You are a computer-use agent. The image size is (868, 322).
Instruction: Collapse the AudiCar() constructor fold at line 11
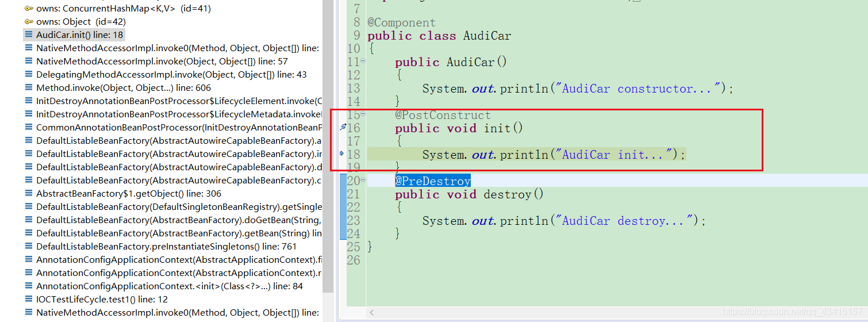tap(363, 60)
